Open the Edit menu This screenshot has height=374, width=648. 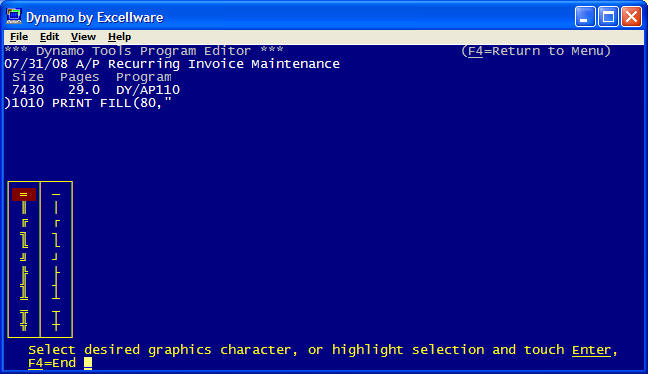click(49, 37)
